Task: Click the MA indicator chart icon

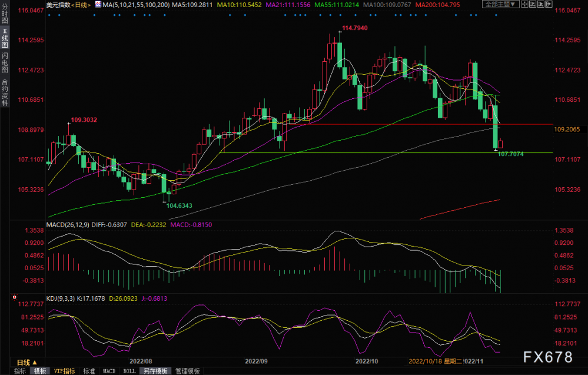Action: [x=98, y=5]
